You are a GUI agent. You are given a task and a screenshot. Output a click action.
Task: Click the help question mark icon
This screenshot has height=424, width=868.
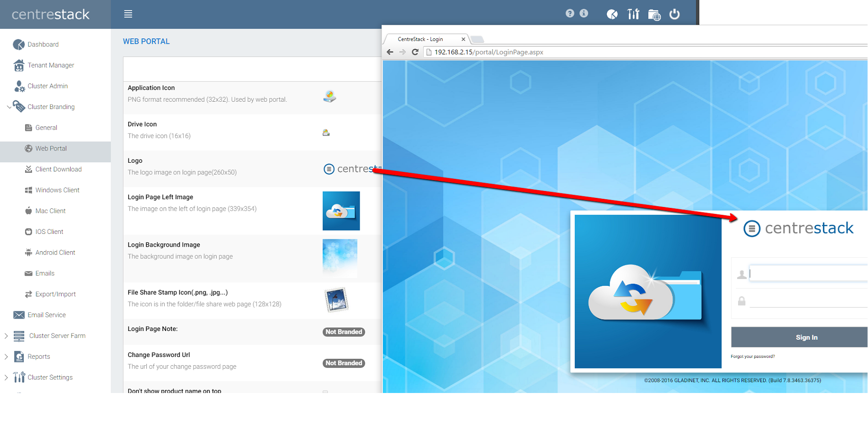[x=570, y=13]
